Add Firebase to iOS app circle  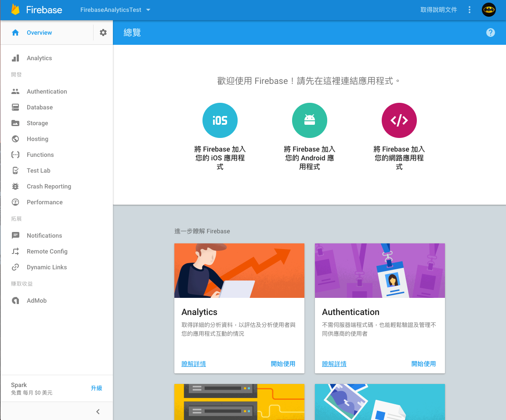220,120
